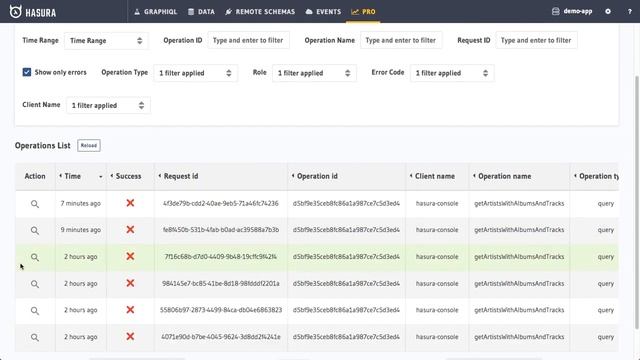Click the page vertical scrollbar
640x360 pixels.
pyautogui.click(x=637, y=202)
